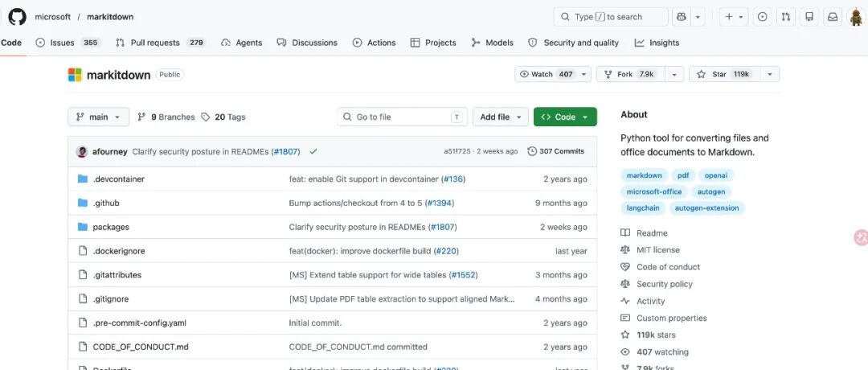Click the autogen-extension topic tag
Screen dimensions: 868x370
pos(707,208)
